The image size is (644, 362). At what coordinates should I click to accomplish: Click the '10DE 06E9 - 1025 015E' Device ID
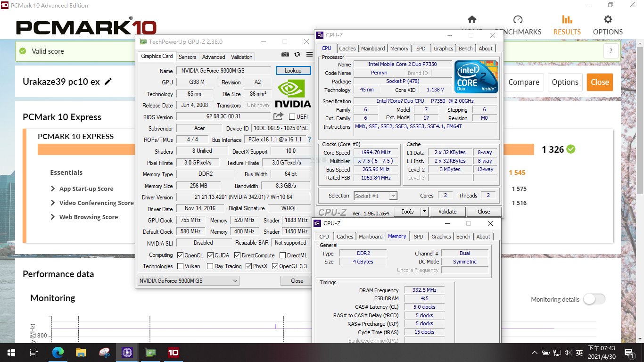click(281, 128)
